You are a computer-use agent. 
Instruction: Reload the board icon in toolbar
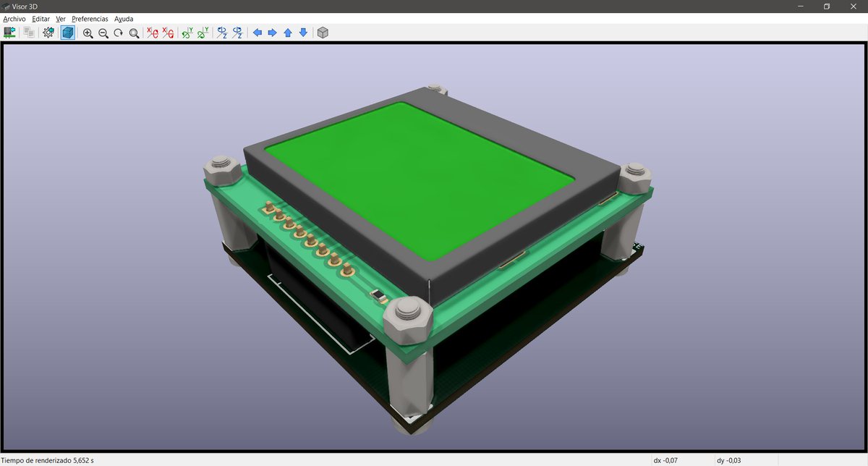coord(9,33)
